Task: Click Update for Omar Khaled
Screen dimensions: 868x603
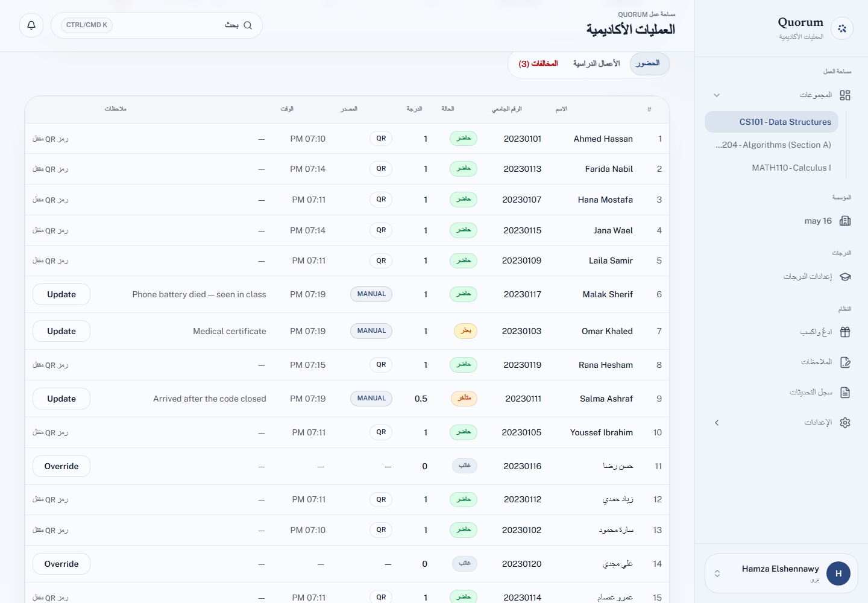Action: click(61, 331)
